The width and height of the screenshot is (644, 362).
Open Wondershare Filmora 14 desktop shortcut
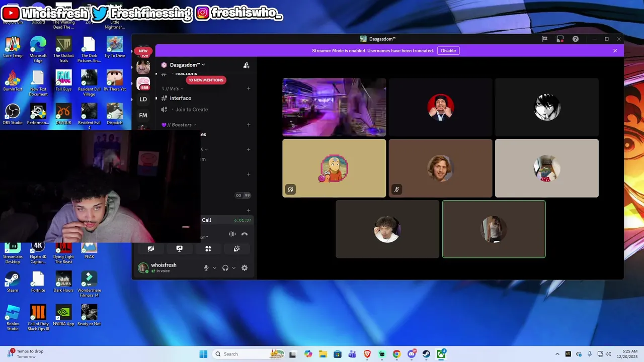coord(89,285)
